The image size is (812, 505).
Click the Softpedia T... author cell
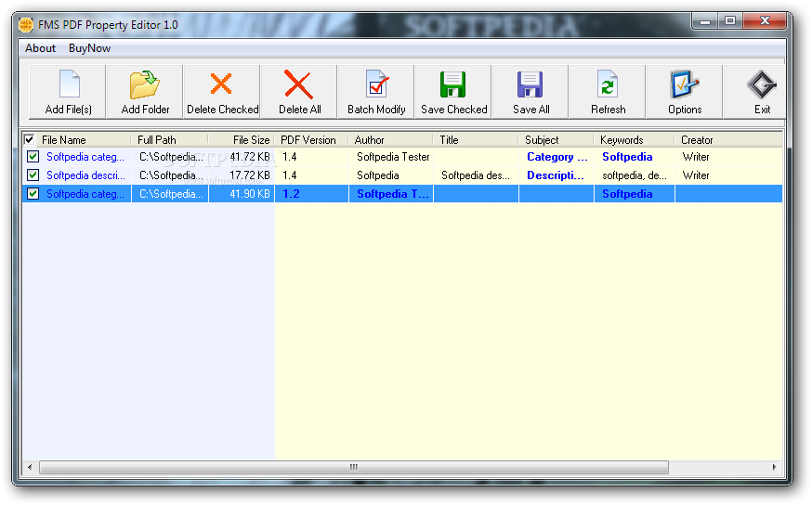point(393,193)
